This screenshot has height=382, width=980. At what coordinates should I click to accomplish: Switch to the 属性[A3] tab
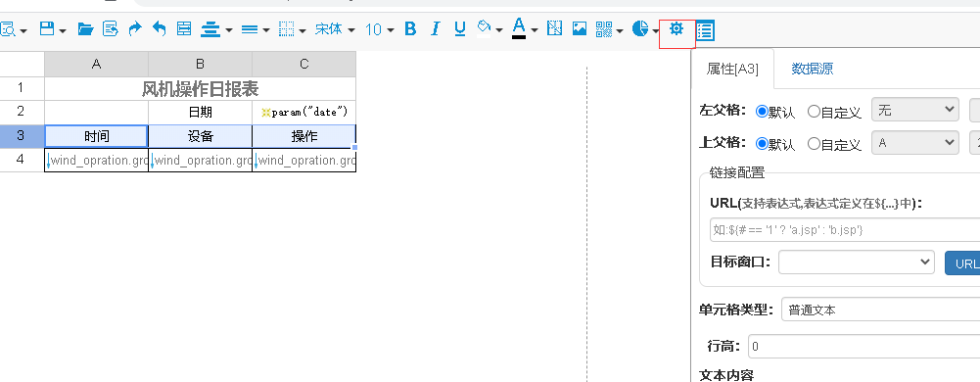point(732,69)
